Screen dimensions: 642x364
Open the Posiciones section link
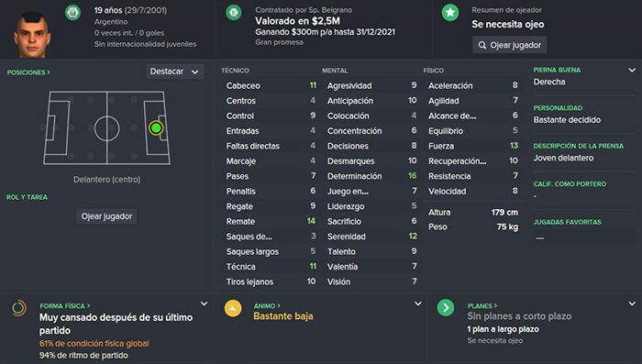click(28, 72)
